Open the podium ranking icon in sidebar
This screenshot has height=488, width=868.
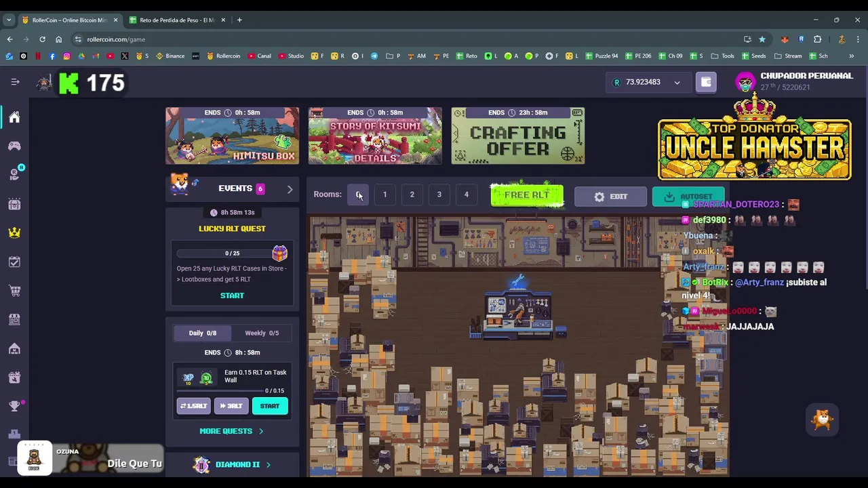tap(14, 434)
